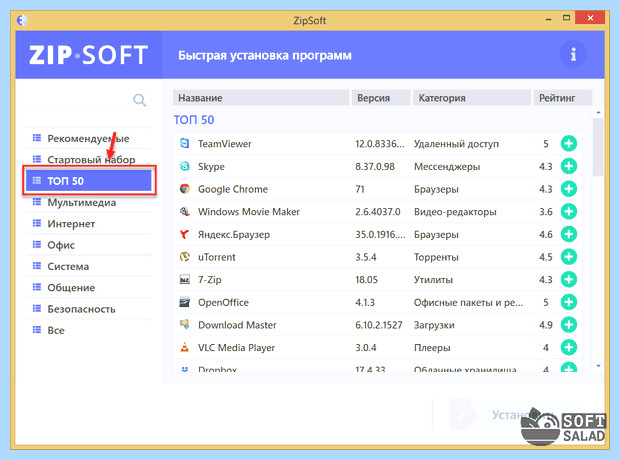Click the Плееры category cell
Image resolution: width=620 pixels, height=460 pixels.
432,348
